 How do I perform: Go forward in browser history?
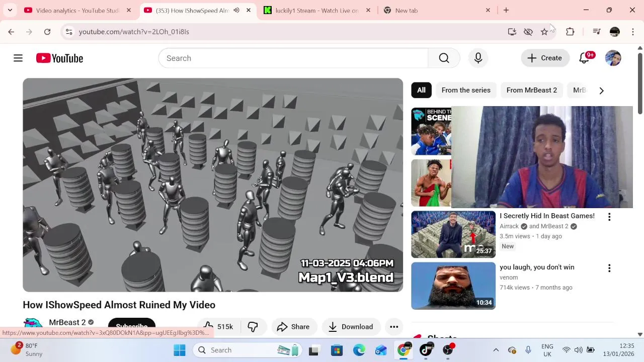[29, 32]
